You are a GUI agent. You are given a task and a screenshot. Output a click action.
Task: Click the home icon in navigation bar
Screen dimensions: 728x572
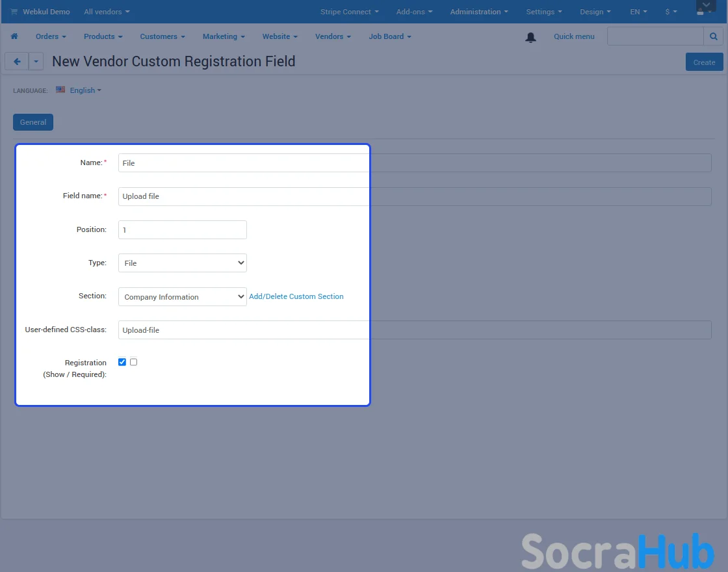point(14,36)
